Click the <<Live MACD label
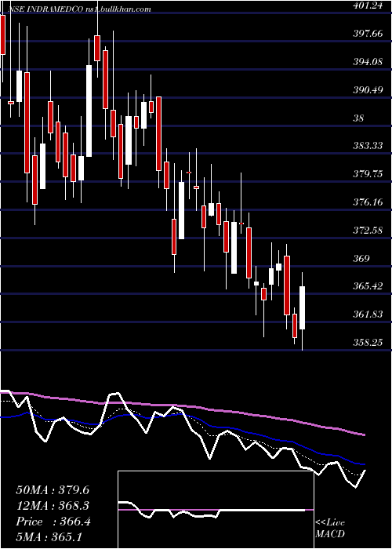 tap(330, 529)
